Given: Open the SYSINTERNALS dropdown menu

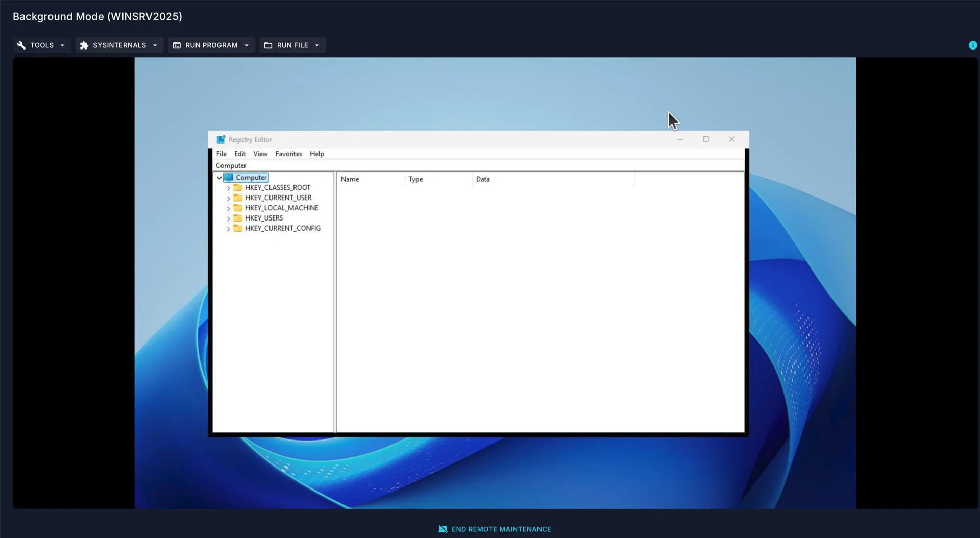Looking at the screenshot, I should click(119, 45).
